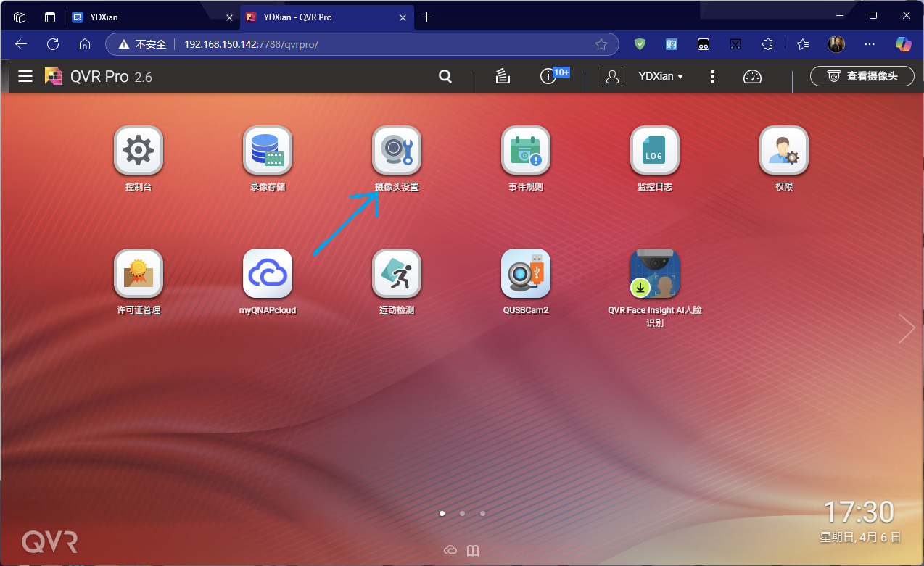Open the browser extensions puzzle icon

(767, 44)
